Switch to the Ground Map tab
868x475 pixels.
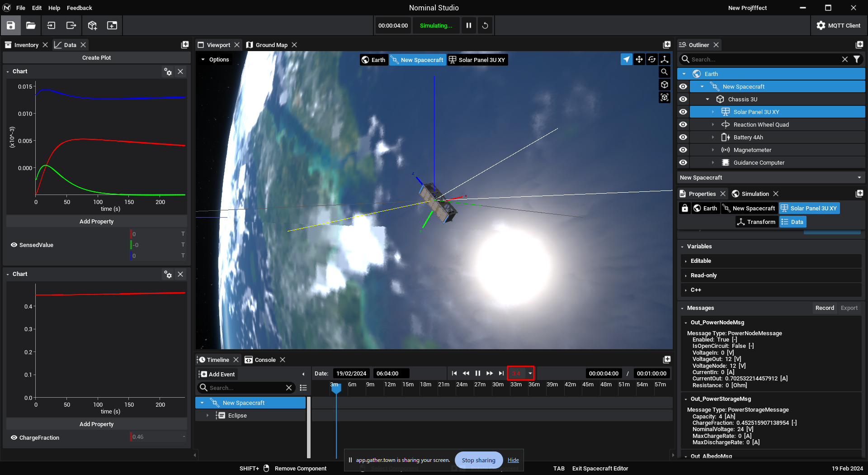click(271, 45)
